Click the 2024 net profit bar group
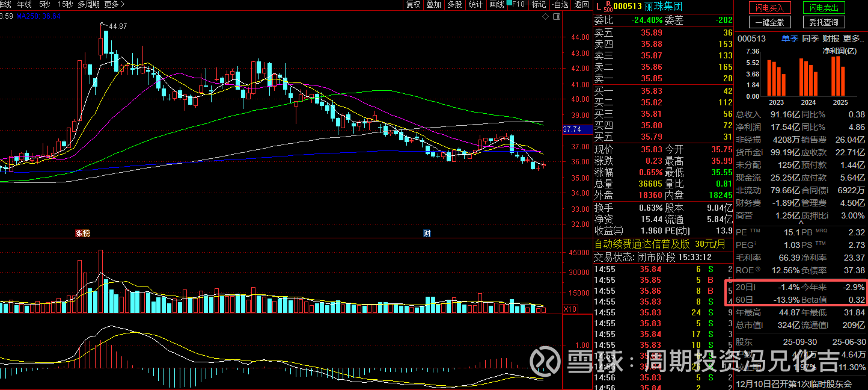This screenshot has width=868, height=390. [808, 77]
